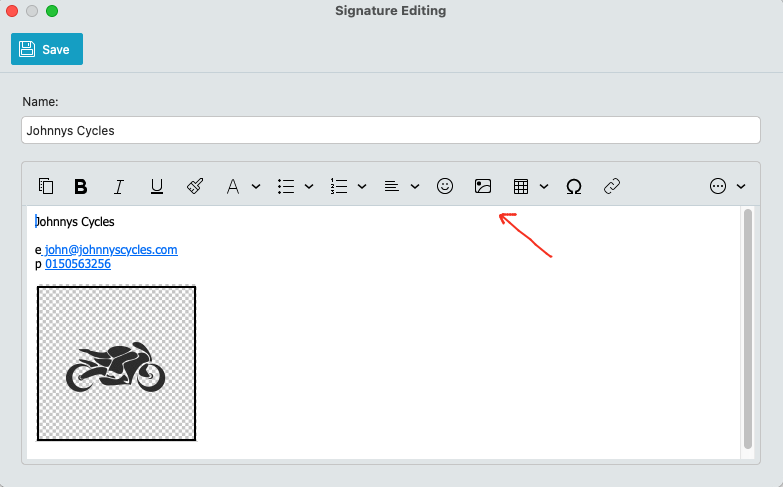
Task: Expand the table options dropdown
Action: [544, 187]
